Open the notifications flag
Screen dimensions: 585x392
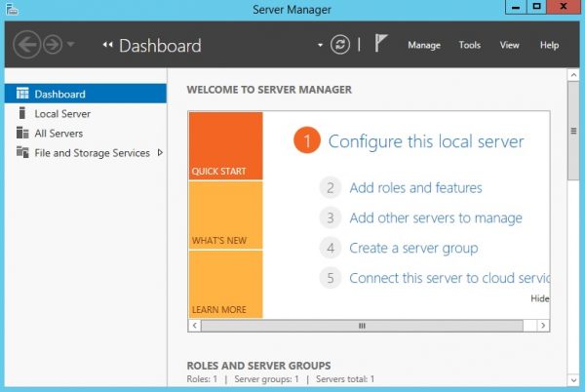381,43
